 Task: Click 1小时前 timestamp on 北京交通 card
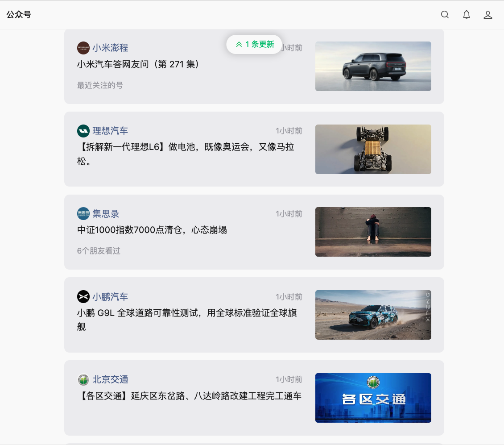point(289,380)
